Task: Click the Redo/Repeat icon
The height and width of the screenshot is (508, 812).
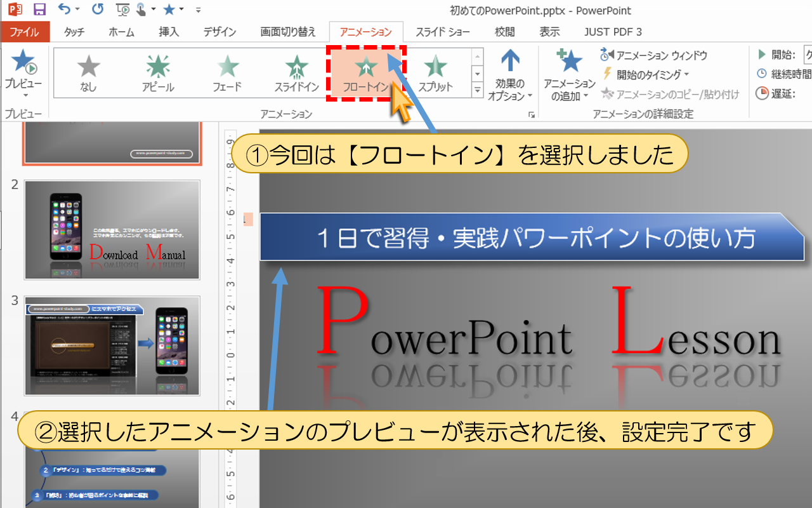Action: point(97,10)
